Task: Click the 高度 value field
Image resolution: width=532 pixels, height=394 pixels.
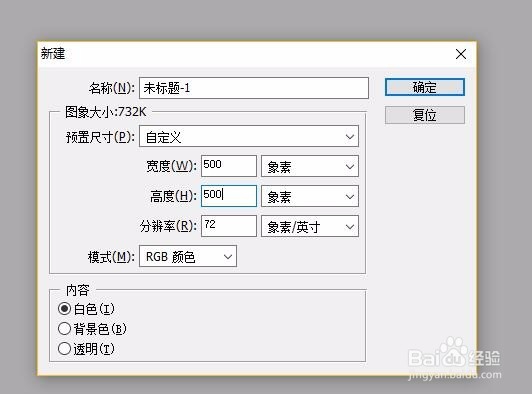Action: click(229, 196)
